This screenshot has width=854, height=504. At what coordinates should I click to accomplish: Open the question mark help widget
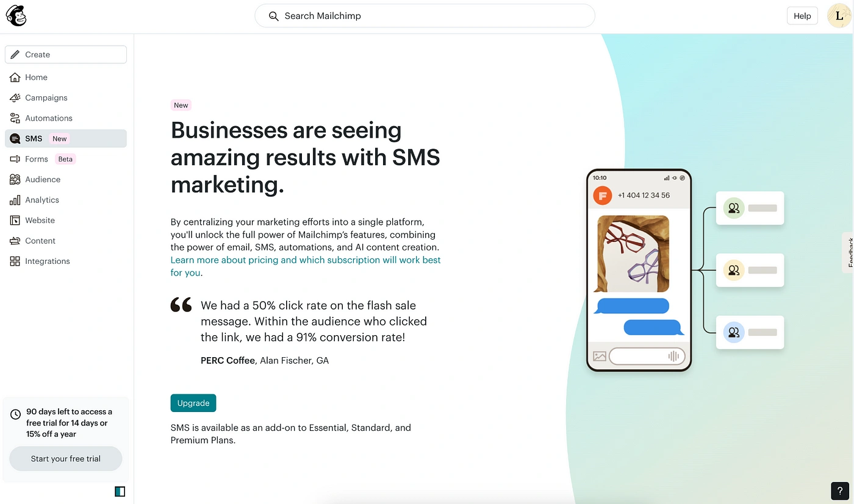(840, 491)
